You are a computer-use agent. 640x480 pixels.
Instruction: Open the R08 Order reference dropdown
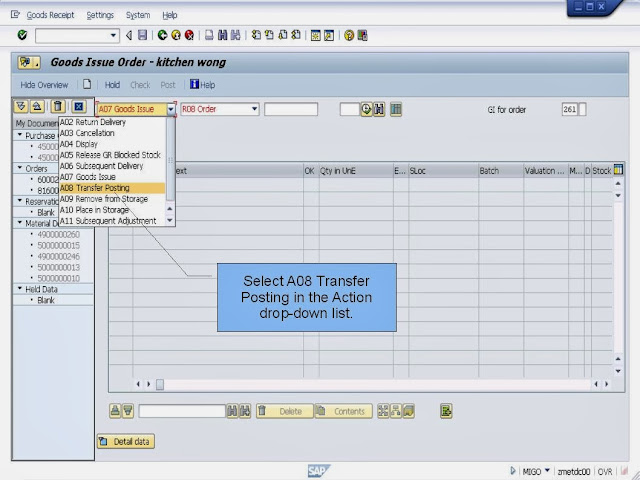click(x=254, y=109)
